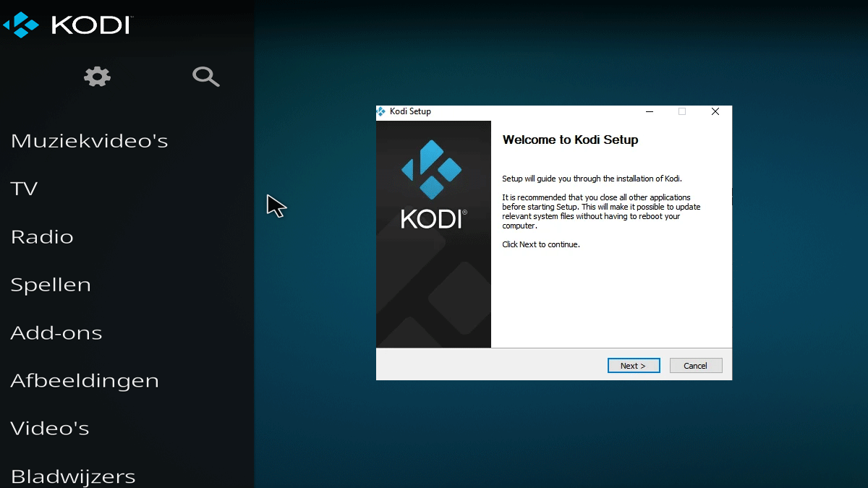Open Kodi settings via the gear icon
This screenshot has height=488, width=868.
point(97,77)
